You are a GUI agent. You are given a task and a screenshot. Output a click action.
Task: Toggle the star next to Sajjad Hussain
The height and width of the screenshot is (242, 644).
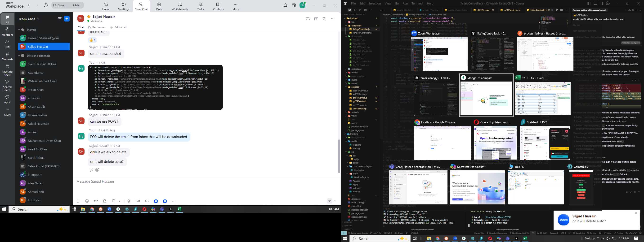click(x=89, y=17)
